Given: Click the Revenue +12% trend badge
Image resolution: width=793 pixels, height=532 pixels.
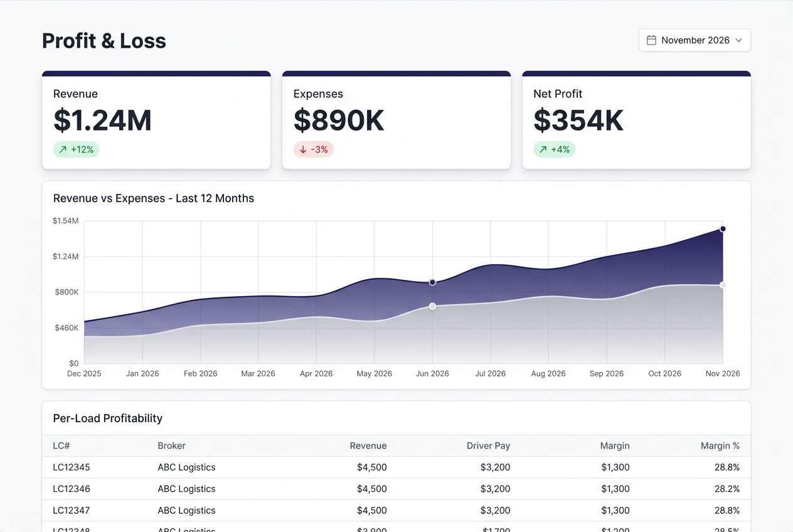Looking at the screenshot, I should pyautogui.click(x=77, y=149).
